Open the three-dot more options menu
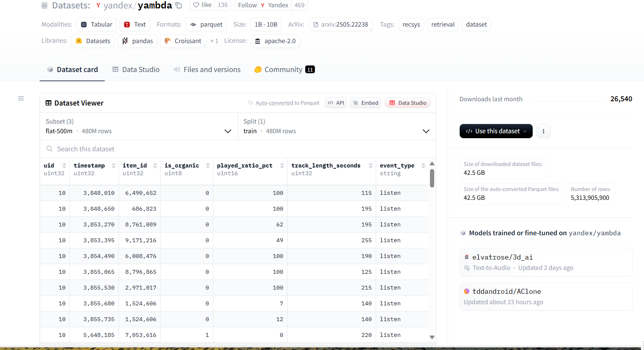Image resolution: width=644 pixels, height=350 pixels. point(544,131)
